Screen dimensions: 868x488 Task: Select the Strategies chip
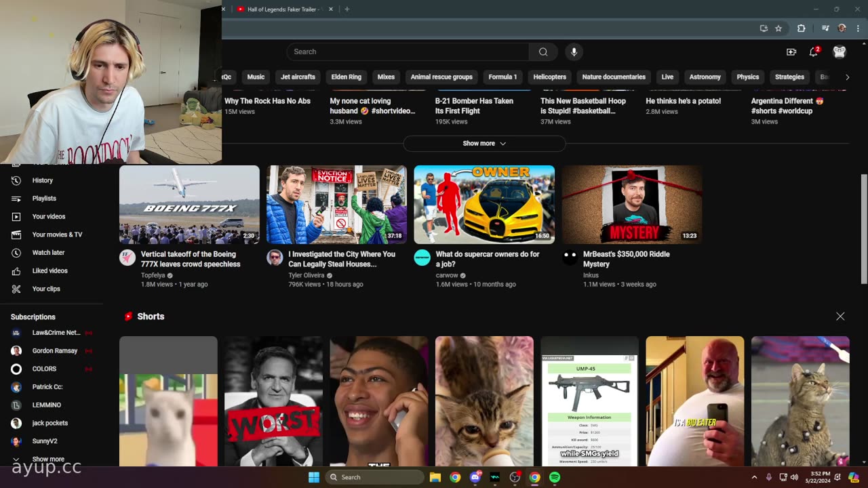pos(789,77)
